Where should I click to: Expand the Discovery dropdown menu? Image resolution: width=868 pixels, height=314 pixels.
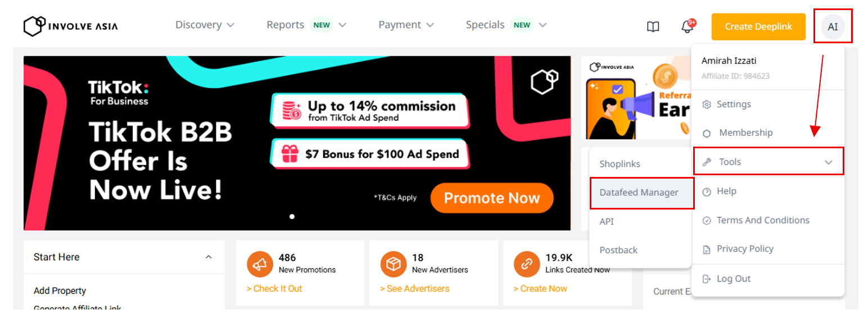coord(205,25)
